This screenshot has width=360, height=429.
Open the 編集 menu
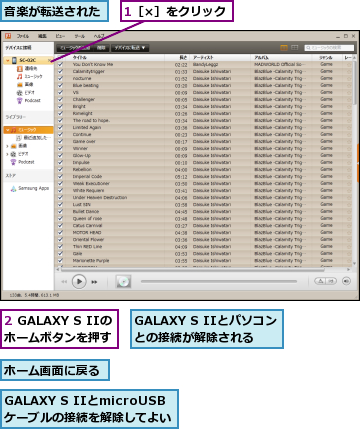pyautogui.click(x=42, y=36)
